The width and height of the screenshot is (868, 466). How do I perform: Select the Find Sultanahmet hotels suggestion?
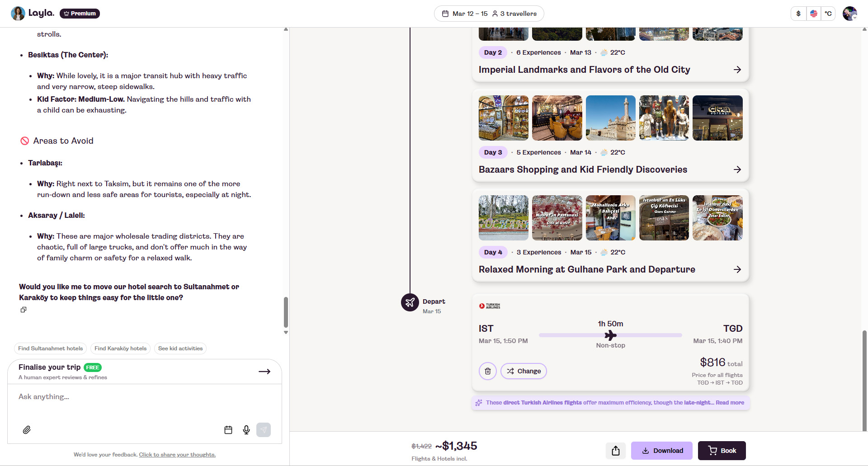[x=51, y=348]
